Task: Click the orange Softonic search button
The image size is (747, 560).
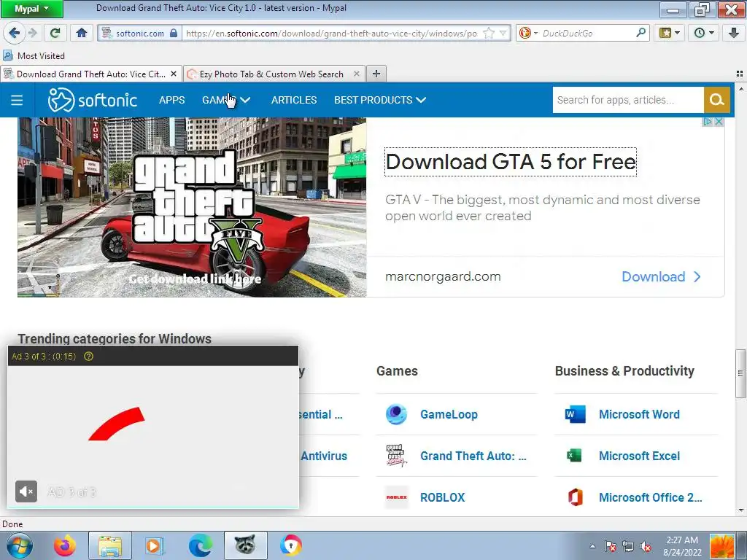Action: (716, 100)
